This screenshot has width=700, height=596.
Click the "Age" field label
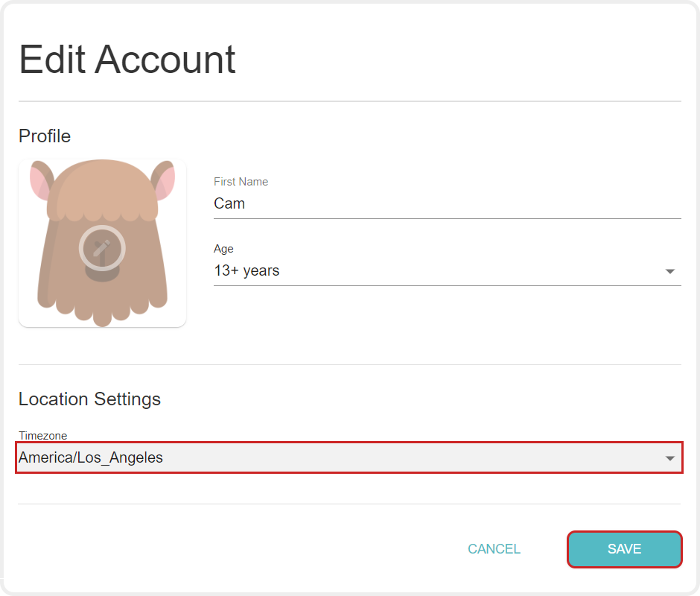tap(223, 249)
